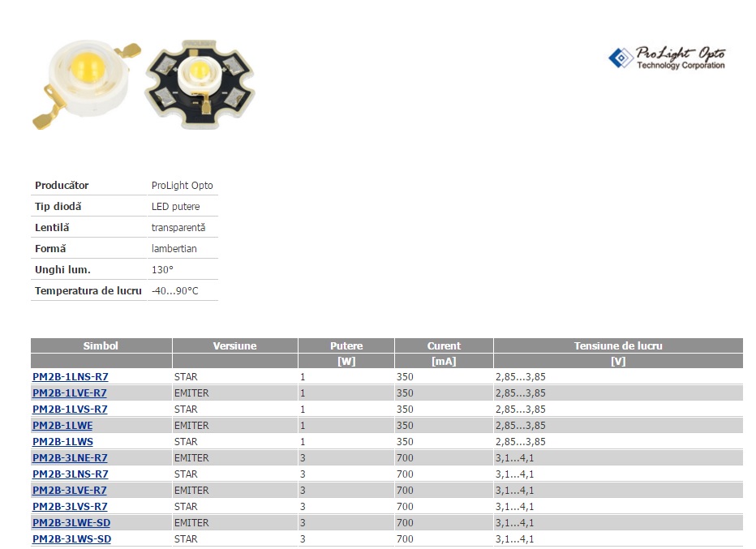Screen dimensions: 756x549
Task: Select the 'lambertian' form value
Action: coord(174,249)
